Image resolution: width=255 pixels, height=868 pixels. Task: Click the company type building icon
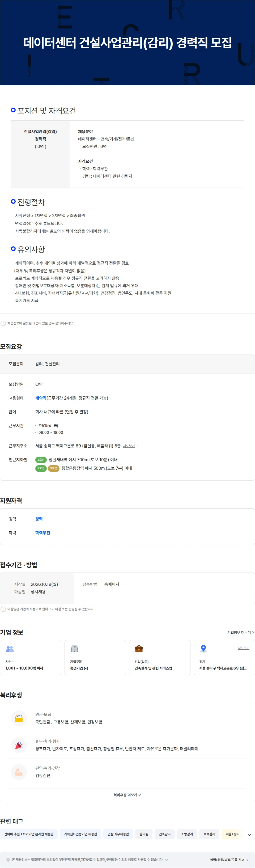74,649
